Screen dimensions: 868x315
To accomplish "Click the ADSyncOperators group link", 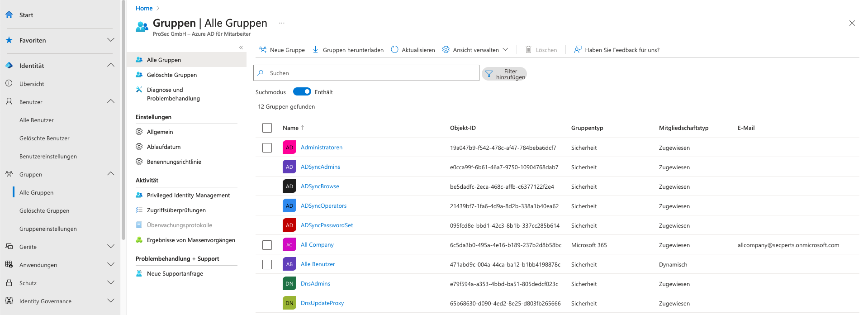I will 323,206.
